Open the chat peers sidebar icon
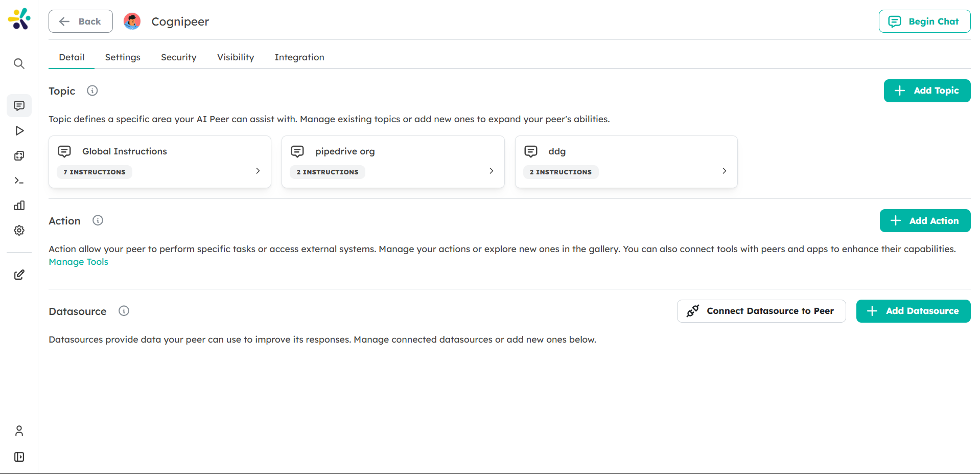The image size is (980, 474). (19, 106)
